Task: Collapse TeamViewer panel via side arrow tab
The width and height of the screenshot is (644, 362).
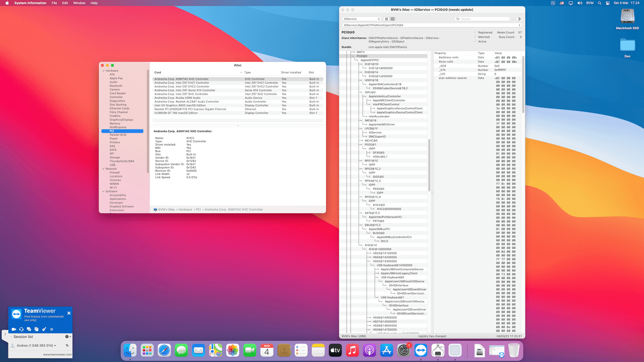Action: [x=5, y=334]
